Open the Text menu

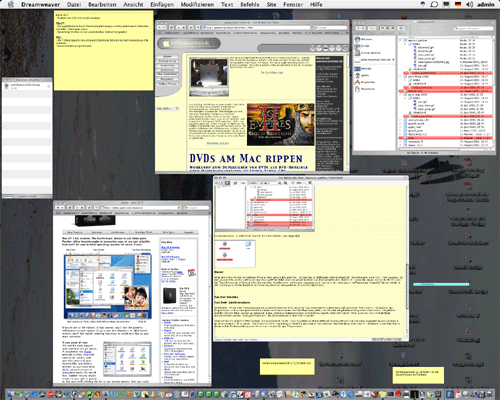click(x=227, y=4)
